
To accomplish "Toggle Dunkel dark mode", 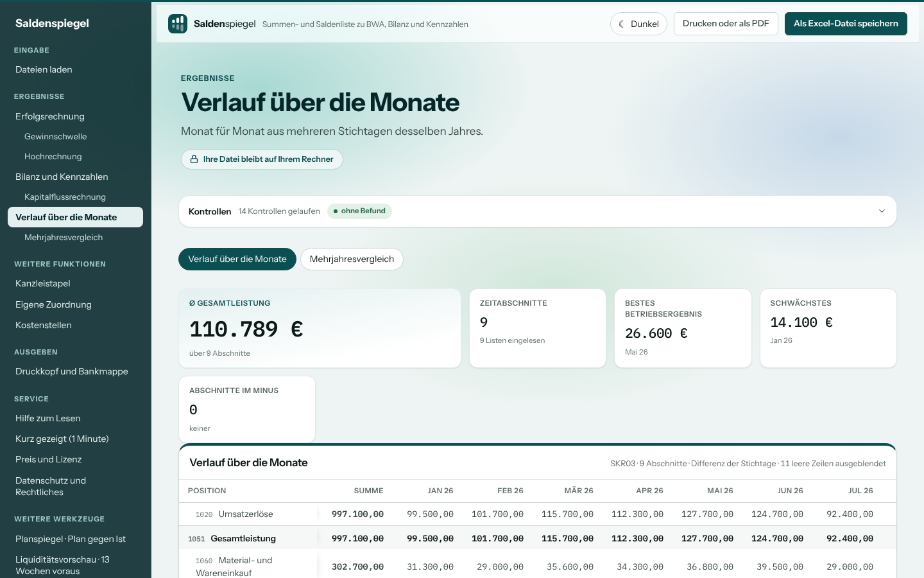I will tap(638, 24).
